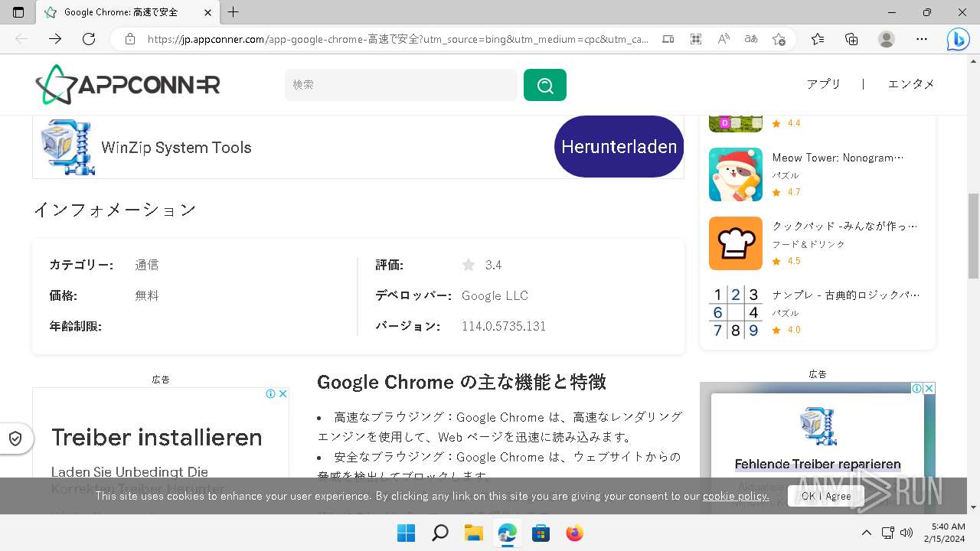Screen dimensions: 980x551
Task: Open the Favorites list icon
Action: coord(818,39)
